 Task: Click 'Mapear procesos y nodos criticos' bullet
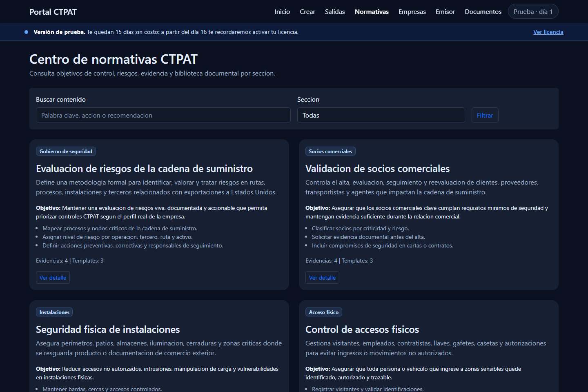[120, 228]
